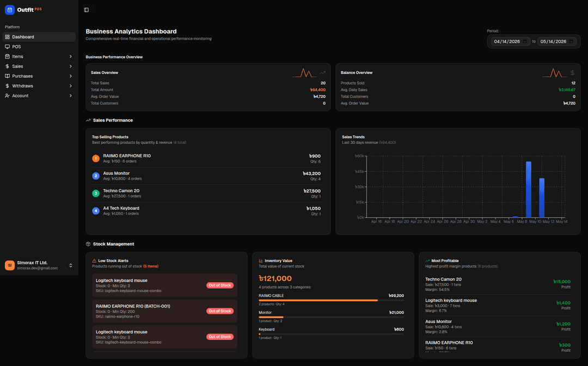The width and height of the screenshot is (588, 366).
Task: Open the POS menu item
Action: (39, 46)
